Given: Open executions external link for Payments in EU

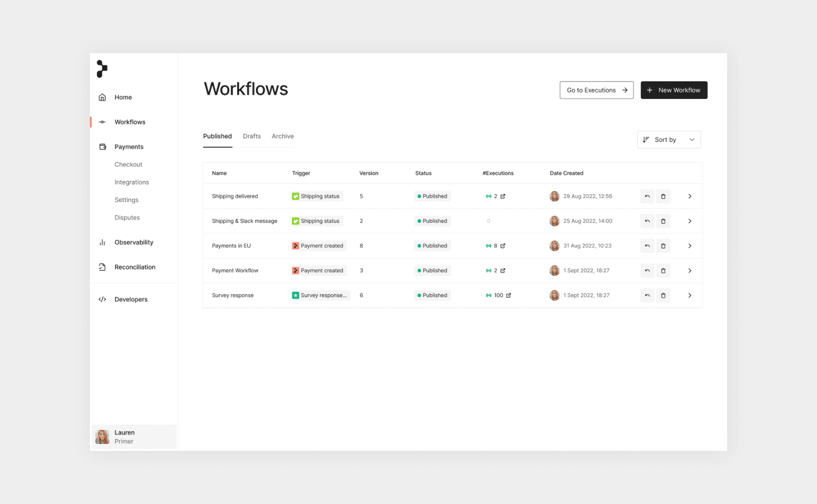Looking at the screenshot, I should (503, 246).
